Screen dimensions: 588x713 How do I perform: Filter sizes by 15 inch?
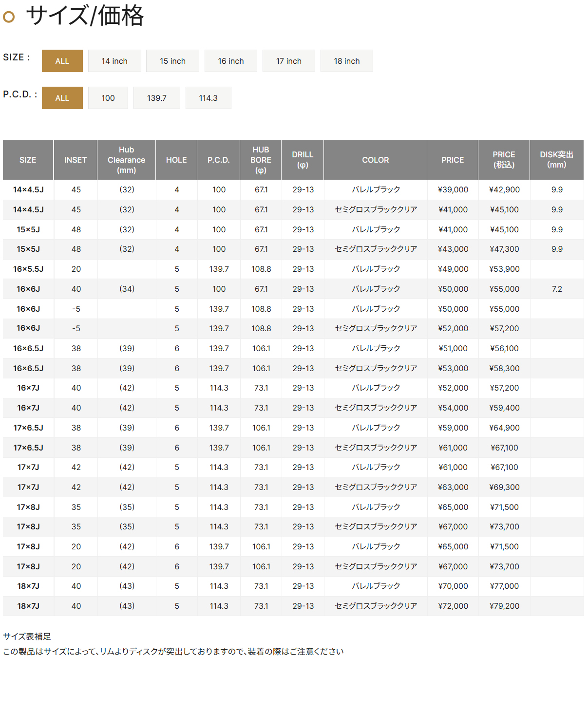172,61
